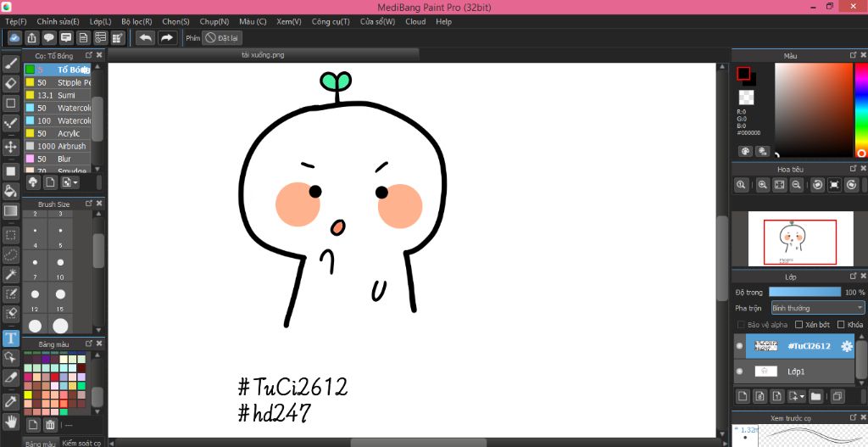Select the Gradient tool
The image size is (868, 447).
[10, 210]
